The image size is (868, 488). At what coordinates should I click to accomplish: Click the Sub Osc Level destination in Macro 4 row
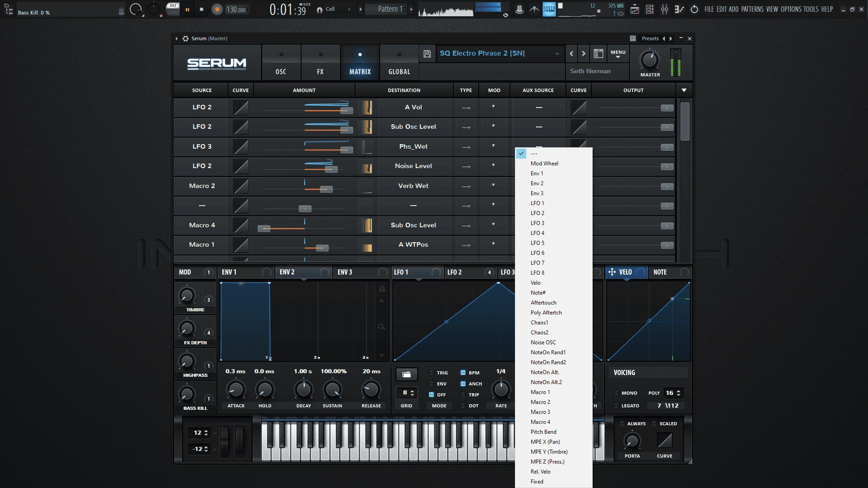[413, 225]
